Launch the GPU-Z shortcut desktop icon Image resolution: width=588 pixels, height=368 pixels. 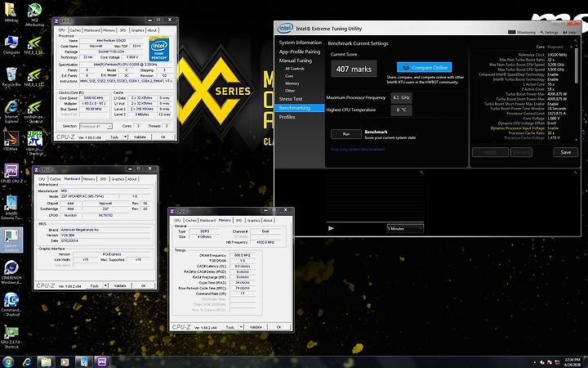[11, 337]
